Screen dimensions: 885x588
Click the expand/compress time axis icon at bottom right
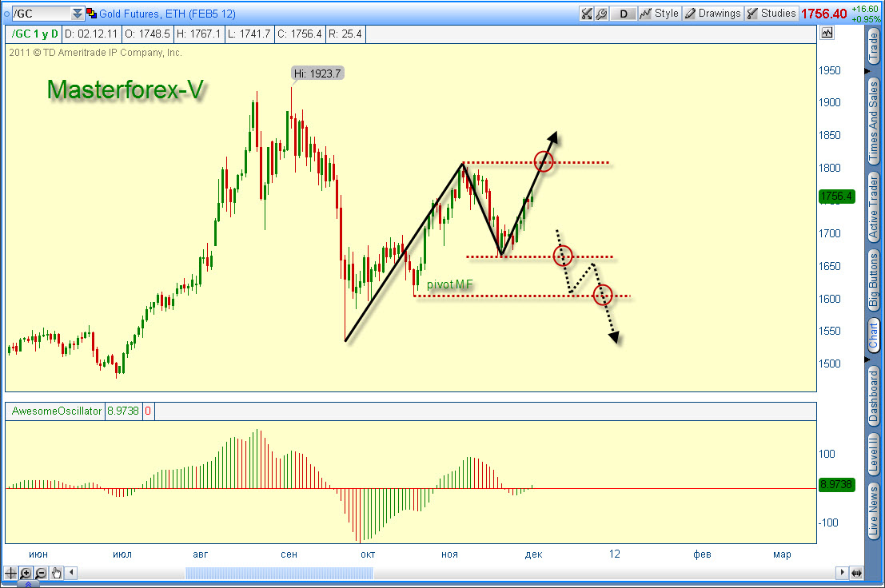856,573
